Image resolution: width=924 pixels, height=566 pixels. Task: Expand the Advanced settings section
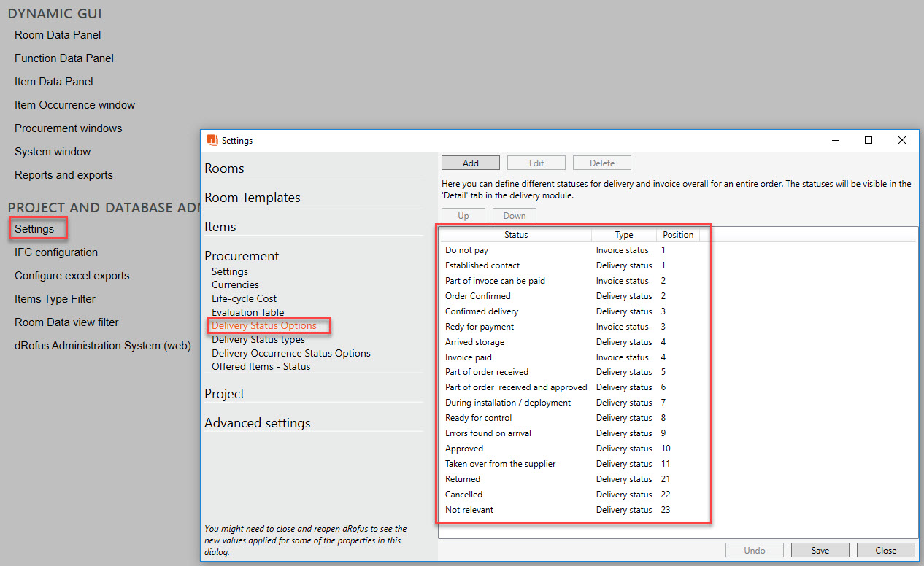point(257,423)
